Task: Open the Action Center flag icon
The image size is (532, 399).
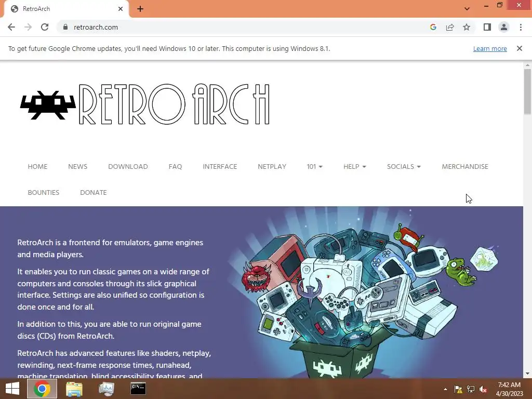Action: [458, 389]
